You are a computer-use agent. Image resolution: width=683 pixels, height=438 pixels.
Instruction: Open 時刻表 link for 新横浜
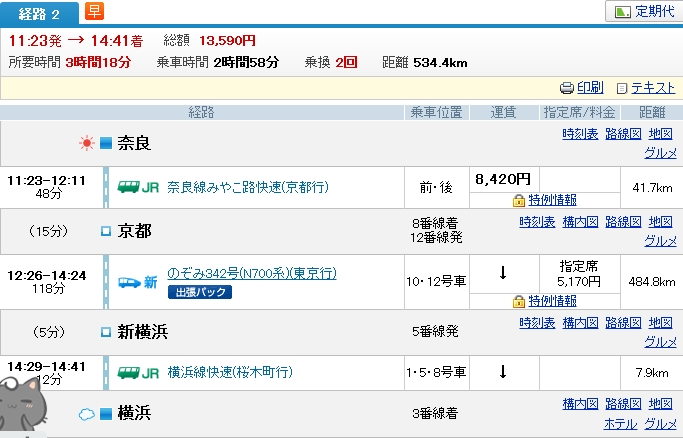[x=537, y=323]
